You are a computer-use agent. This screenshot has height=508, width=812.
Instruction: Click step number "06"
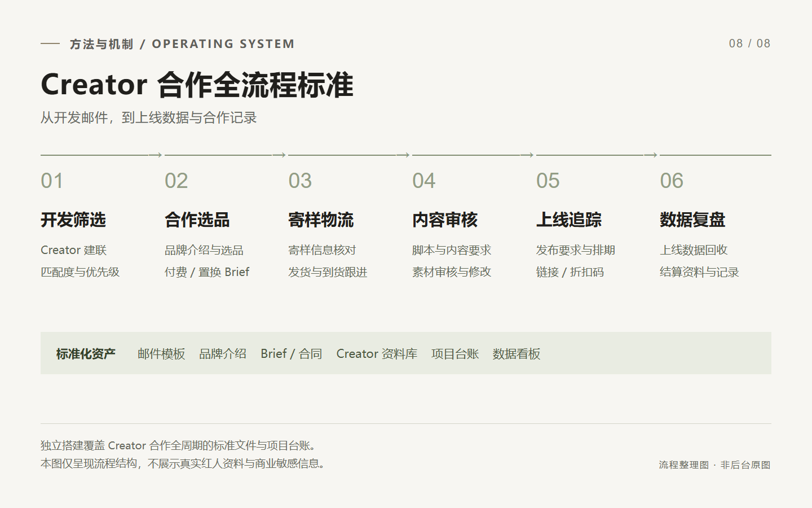[672, 181]
